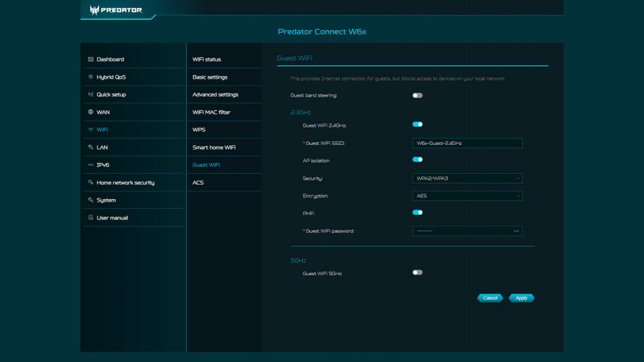Apply the Guest WiFi settings
This screenshot has height=362, width=644.
click(x=521, y=297)
